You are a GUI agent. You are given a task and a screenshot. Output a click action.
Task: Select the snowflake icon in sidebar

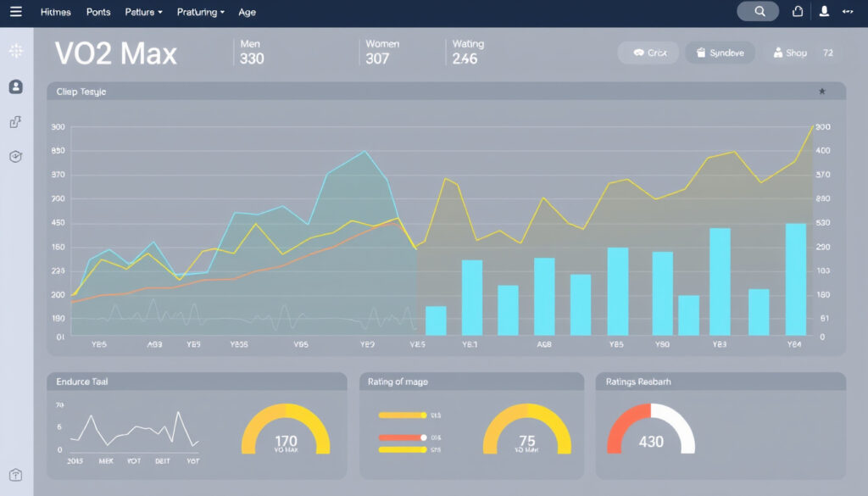(x=16, y=51)
